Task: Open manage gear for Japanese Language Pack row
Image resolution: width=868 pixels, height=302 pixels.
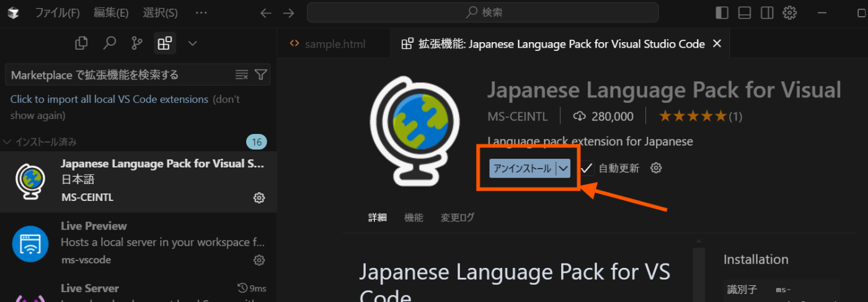Action: (259, 198)
